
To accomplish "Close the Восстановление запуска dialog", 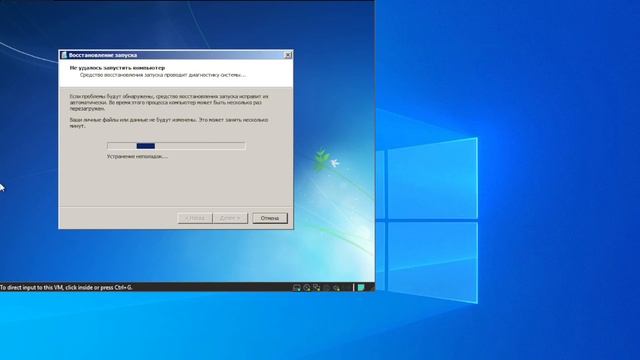I will point(288,55).
